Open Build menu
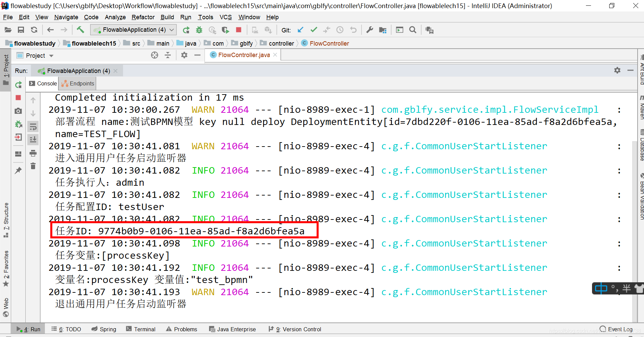 (167, 17)
